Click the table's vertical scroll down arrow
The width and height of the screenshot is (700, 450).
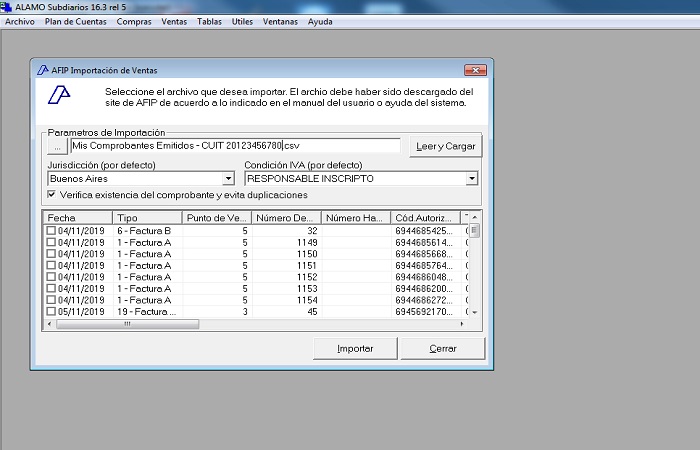pos(475,312)
